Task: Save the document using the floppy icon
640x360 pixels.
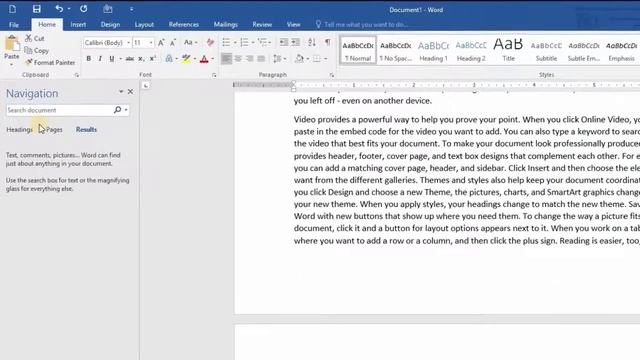Action: click(36, 9)
